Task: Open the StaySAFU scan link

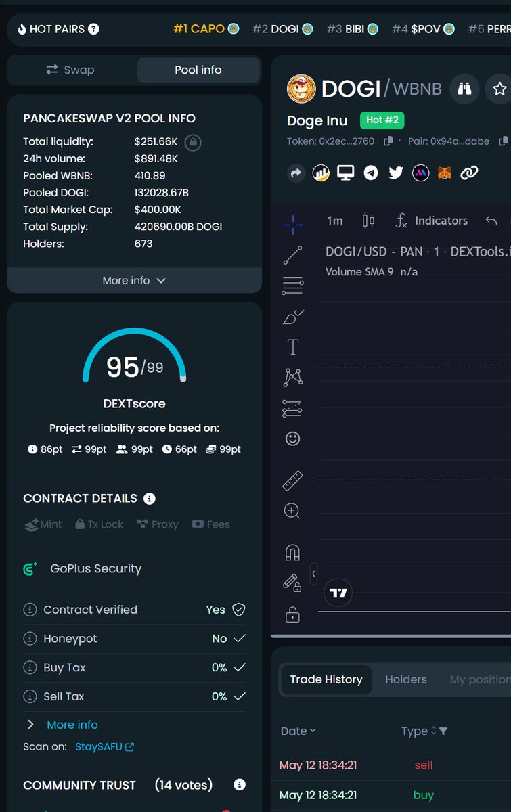Action: pyautogui.click(x=104, y=747)
